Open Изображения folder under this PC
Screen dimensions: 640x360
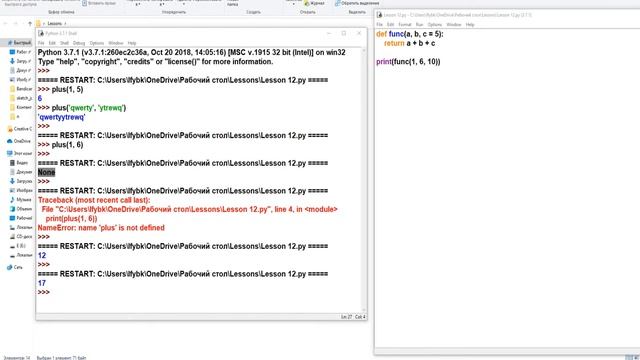pos(21,190)
